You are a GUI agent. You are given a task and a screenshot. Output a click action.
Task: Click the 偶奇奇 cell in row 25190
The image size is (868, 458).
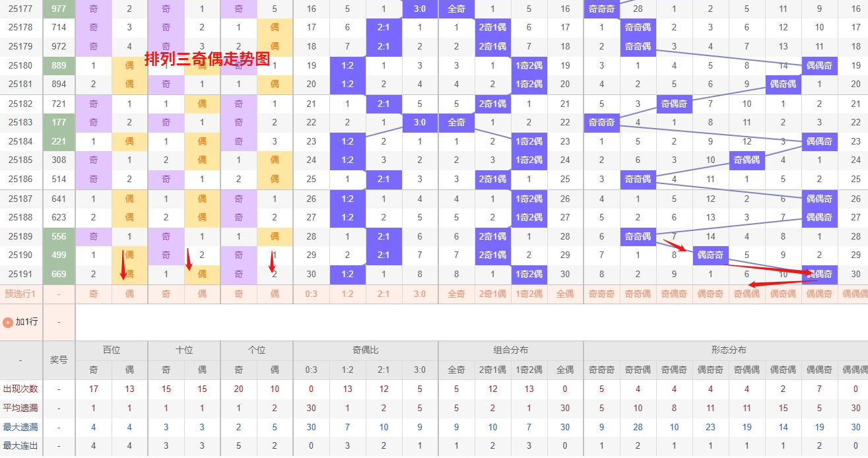coord(710,255)
